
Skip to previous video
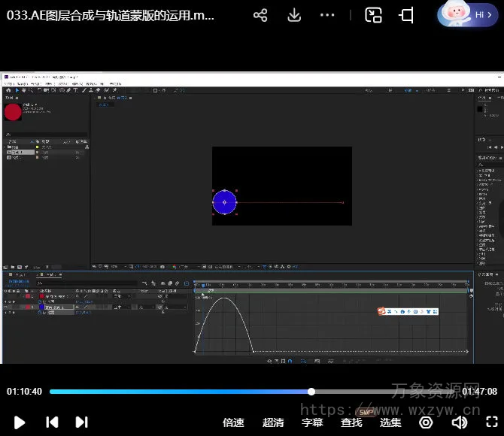coord(52,422)
